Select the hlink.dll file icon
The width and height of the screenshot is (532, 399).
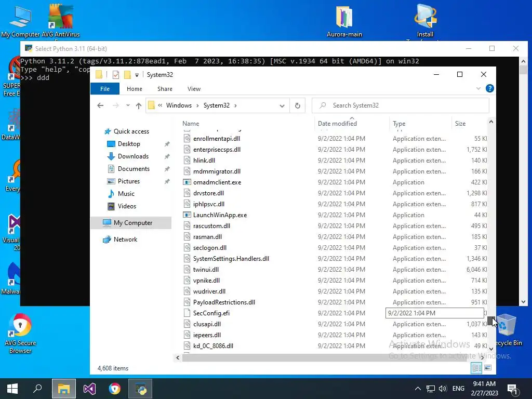[x=187, y=161]
